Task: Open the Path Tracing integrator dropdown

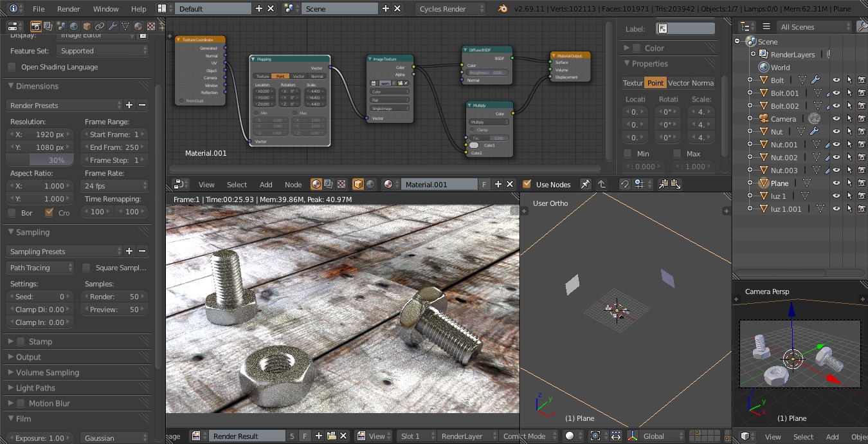Action: click(x=41, y=268)
